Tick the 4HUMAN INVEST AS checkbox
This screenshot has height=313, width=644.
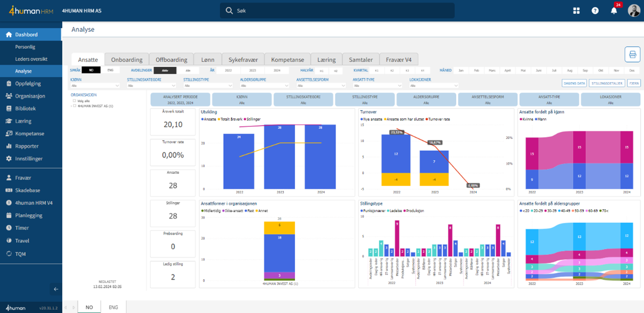pos(75,106)
